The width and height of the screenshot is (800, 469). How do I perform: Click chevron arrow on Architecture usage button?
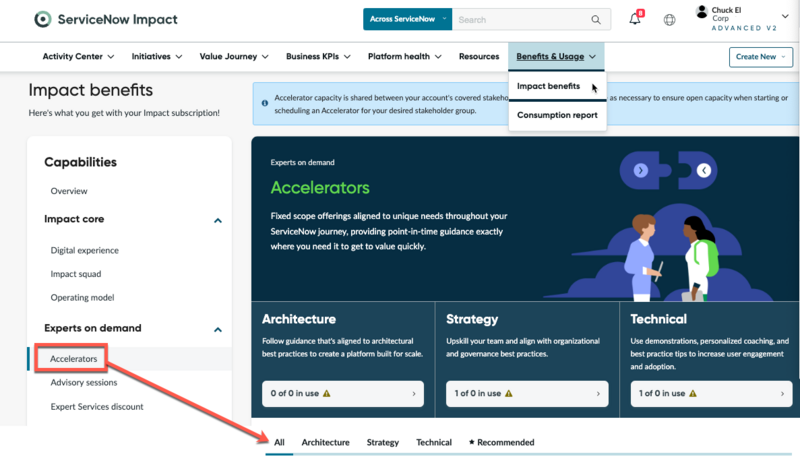(414, 394)
